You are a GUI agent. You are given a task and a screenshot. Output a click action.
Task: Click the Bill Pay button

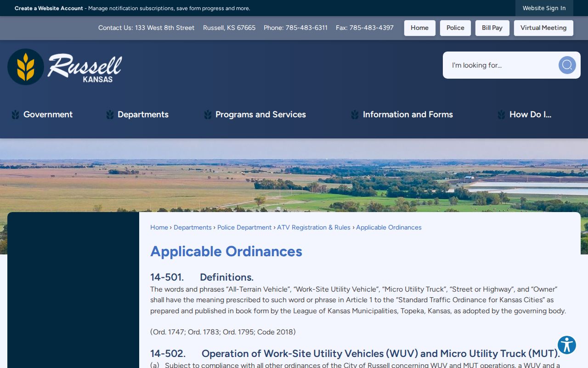[492, 28]
